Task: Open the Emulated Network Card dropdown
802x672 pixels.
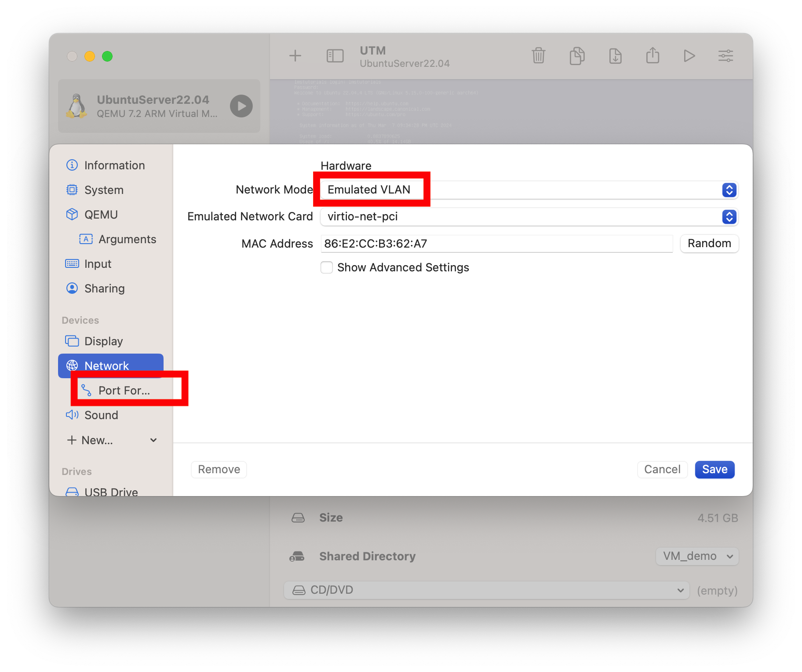Action: (529, 217)
